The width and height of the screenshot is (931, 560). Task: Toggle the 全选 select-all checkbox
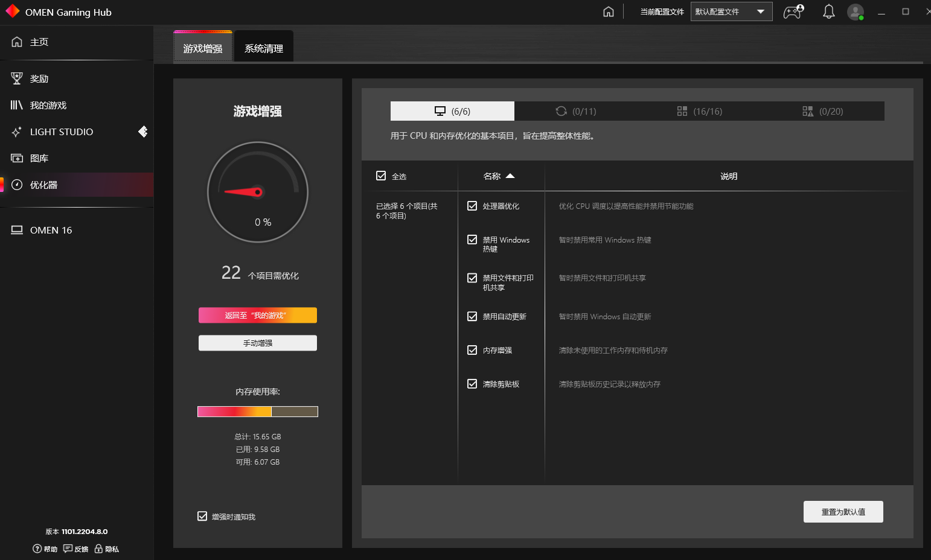point(381,176)
